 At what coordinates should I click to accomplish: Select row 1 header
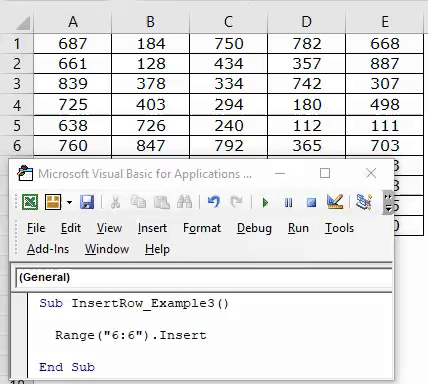point(17,44)
